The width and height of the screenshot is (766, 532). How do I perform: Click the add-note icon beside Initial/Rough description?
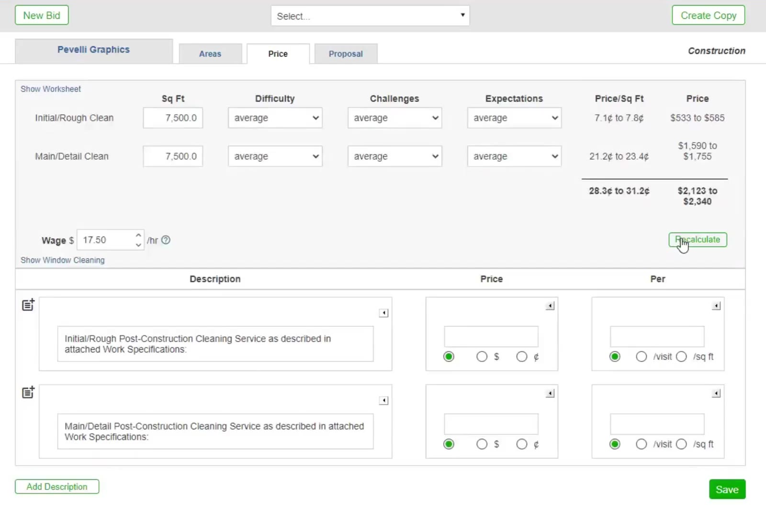click(x=28, y=305)
